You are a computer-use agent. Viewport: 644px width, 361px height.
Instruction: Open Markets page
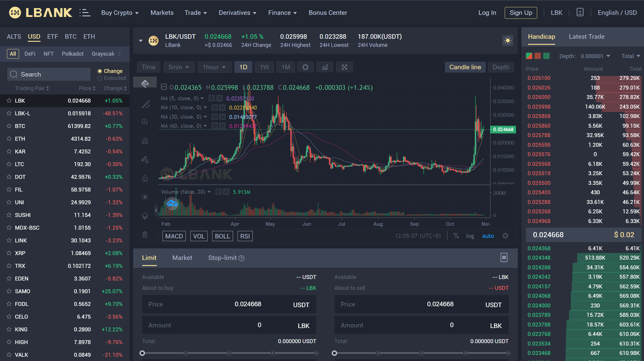[162, 13]
